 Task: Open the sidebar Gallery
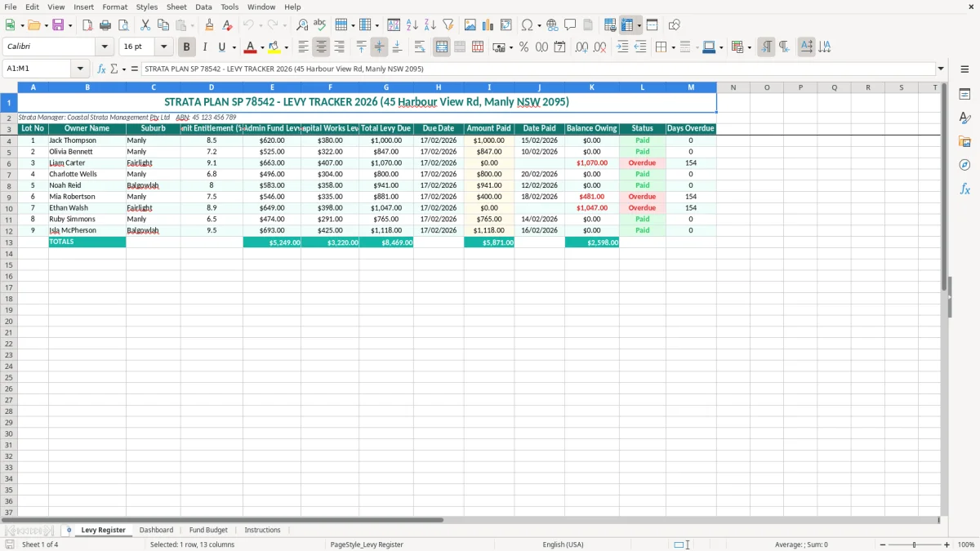(964, 141)
